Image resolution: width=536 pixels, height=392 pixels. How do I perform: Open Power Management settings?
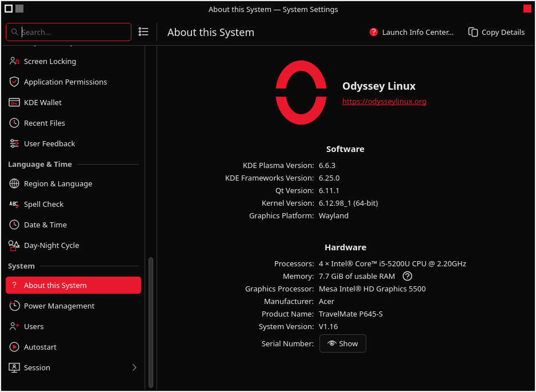[73, 306]
